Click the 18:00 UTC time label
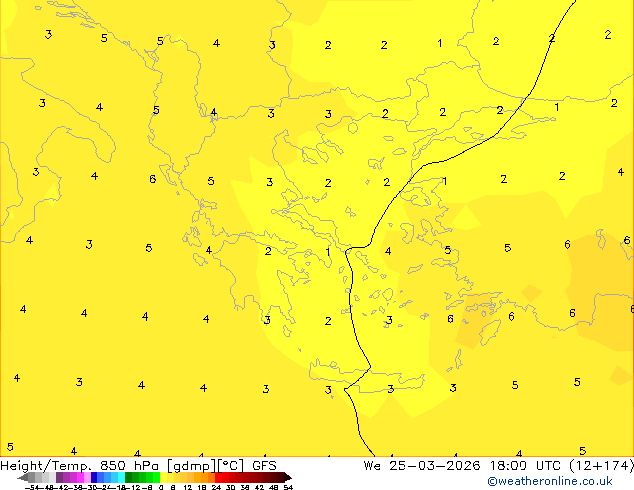Viewport: 634px width, 490px height. point(525,466)
